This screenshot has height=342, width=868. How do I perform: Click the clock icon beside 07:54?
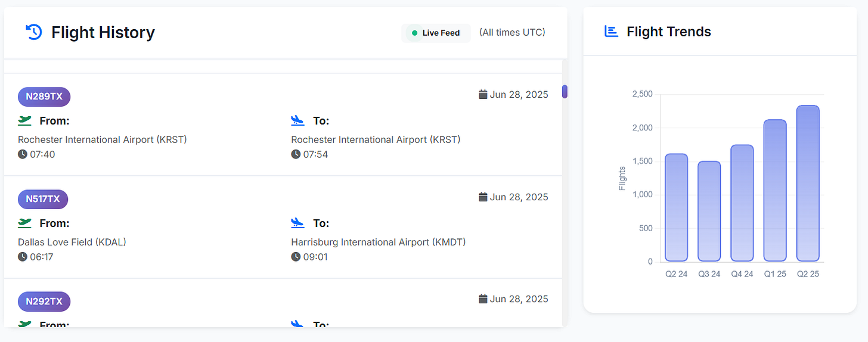tap(296, 154)
